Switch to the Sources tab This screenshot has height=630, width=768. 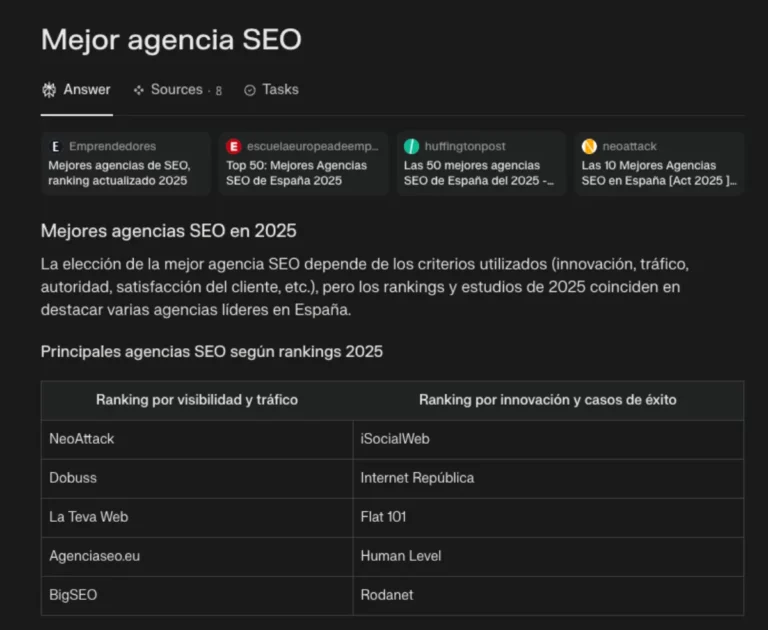tap(177, 90)
